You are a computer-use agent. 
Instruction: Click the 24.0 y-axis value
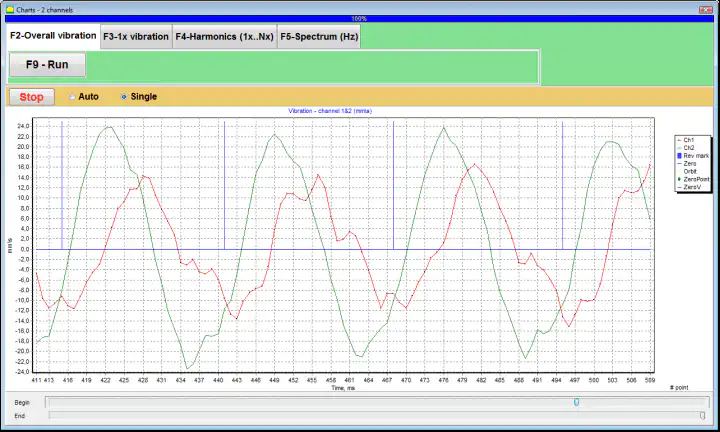tap(23, 126)
